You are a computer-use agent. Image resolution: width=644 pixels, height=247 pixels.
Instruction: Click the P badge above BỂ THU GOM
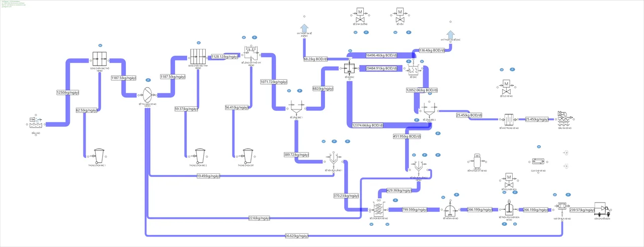(x=148, y=80)
